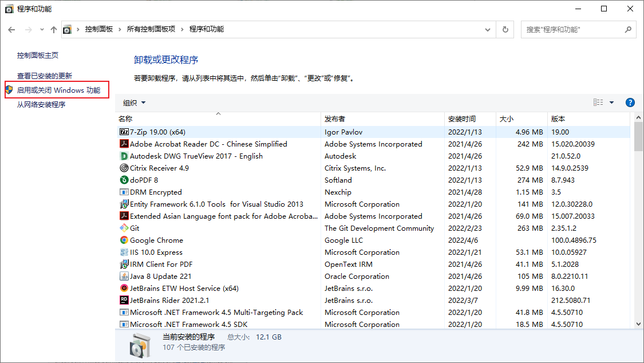Screen dimensions: 644x363
Task: Sort by the 安装时间 column header
Action: pos(471,119)
